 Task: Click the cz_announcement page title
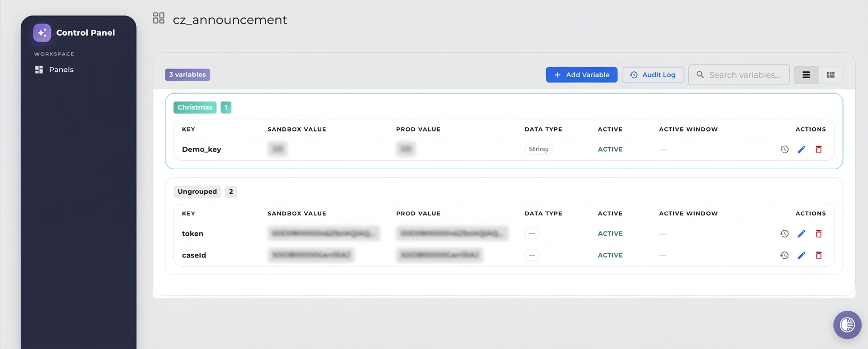click(x=230, y=20)
